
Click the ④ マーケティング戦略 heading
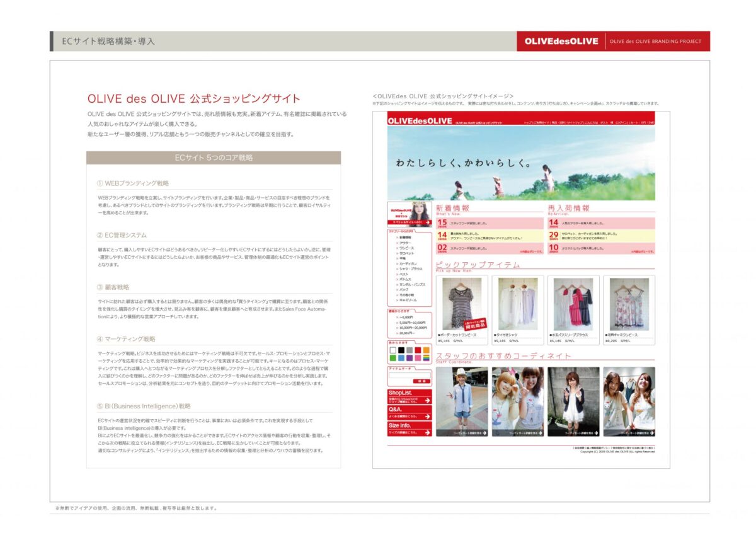click(x=126, y=339)
